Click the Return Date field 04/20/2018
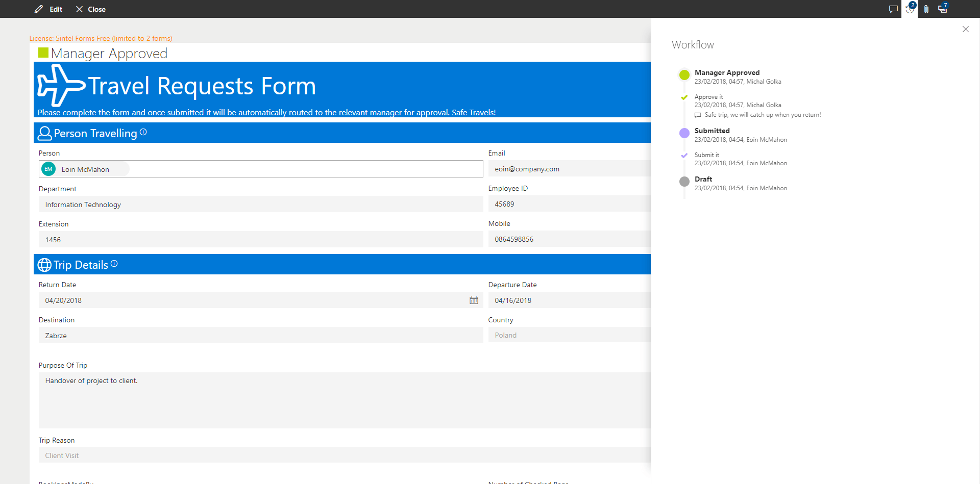This screenshot has height=484, width=980. click(261, 300)
